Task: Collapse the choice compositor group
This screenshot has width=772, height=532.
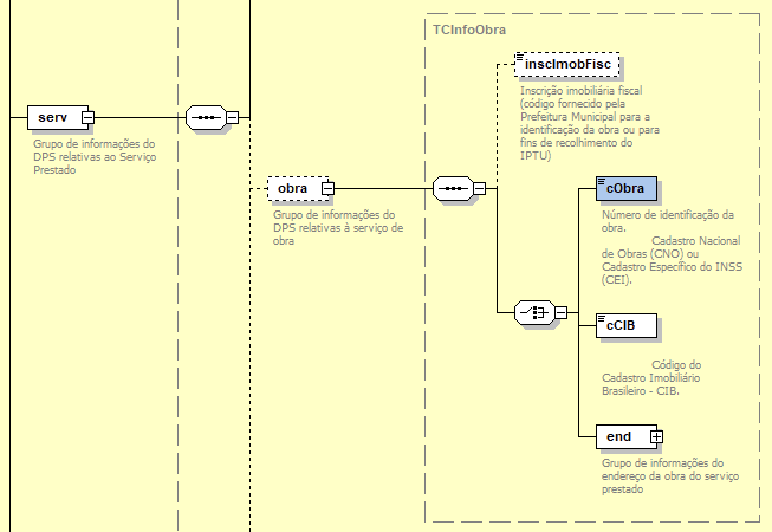Action: [561, 312]
